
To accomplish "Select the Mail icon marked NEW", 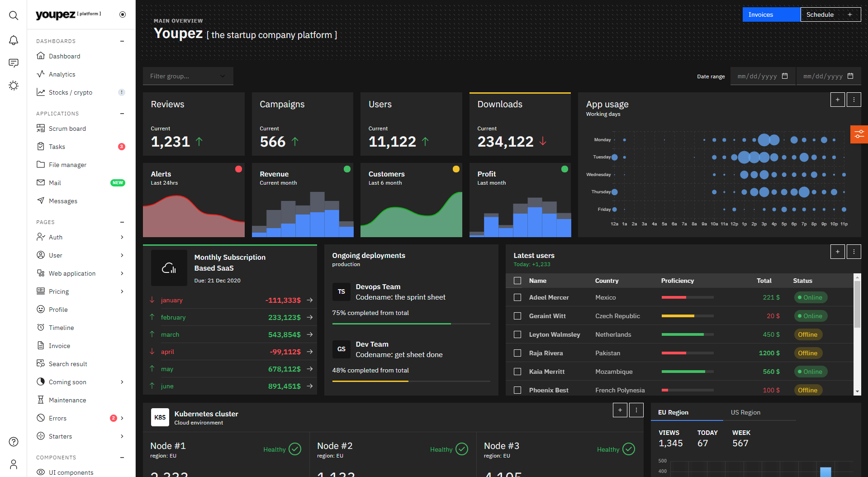I will tap(41, 182).
